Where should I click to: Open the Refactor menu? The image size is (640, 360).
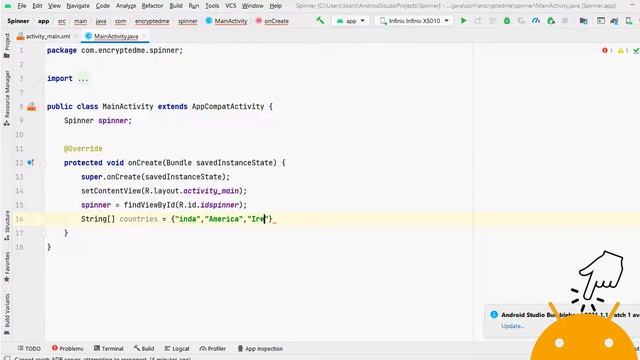coord(152,6)
